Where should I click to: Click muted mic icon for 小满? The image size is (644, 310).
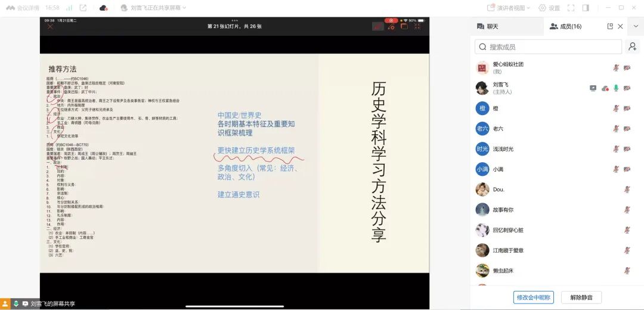616,169
